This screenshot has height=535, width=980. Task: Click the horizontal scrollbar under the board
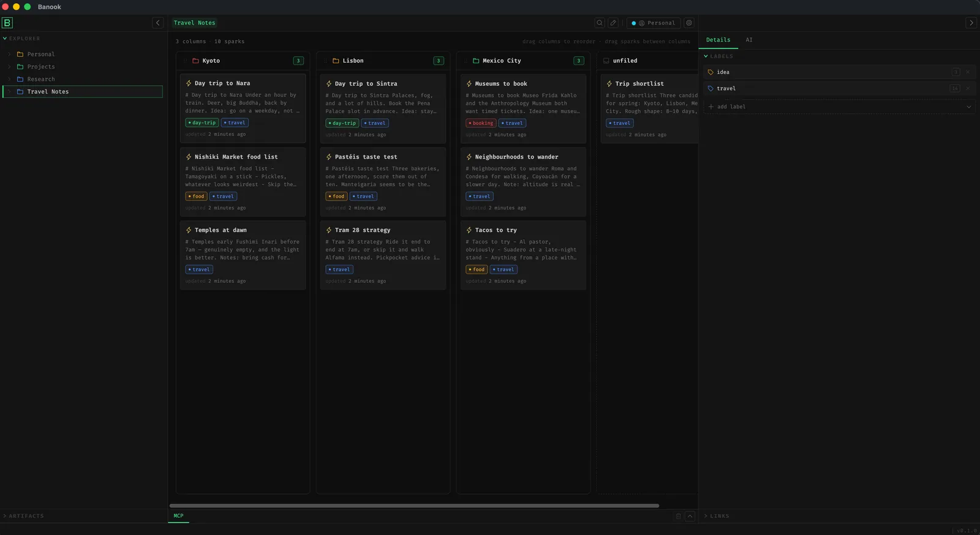pos(414,506)
